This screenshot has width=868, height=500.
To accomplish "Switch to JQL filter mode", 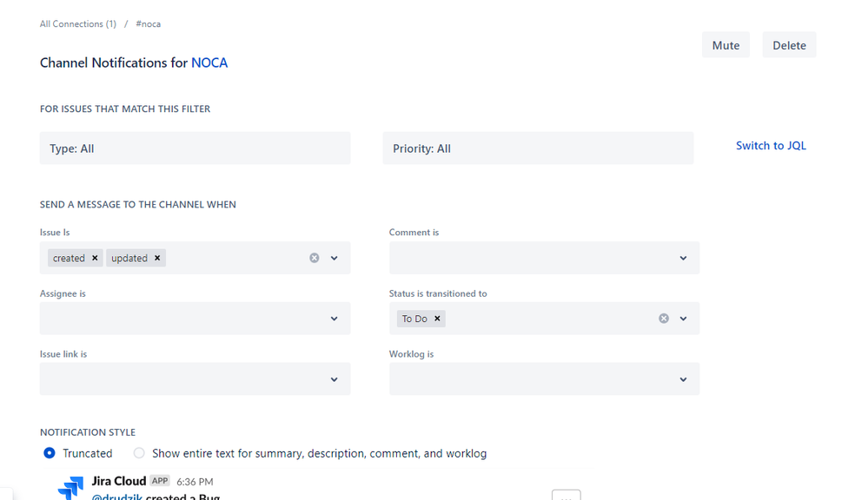I will 771,146.
